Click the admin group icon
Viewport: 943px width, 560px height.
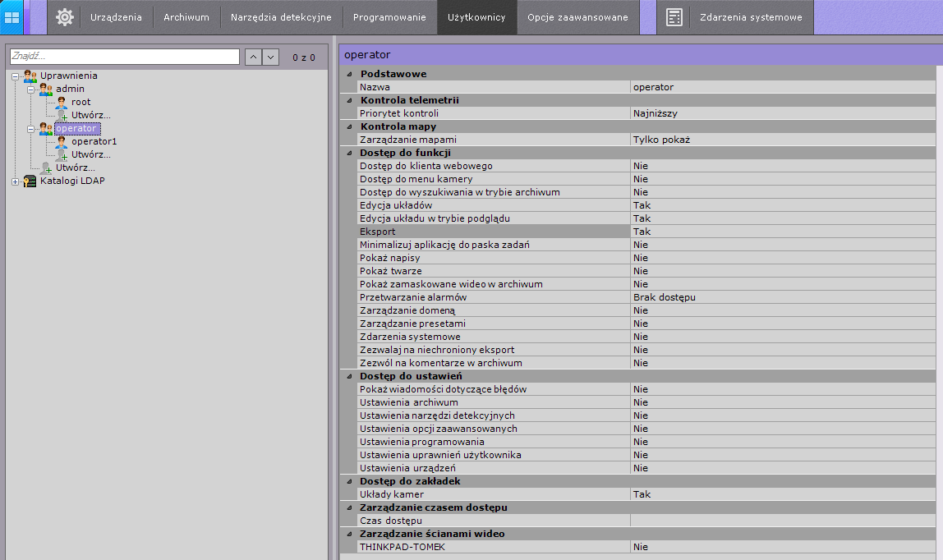[x=46, y=89]
